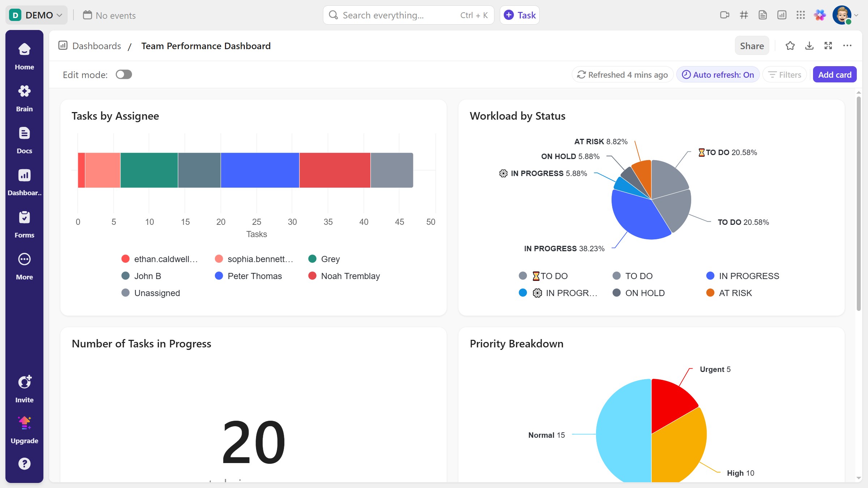868x488 pixels.
Task: Open the user avatar dropdown arrow
Action: 856,15
